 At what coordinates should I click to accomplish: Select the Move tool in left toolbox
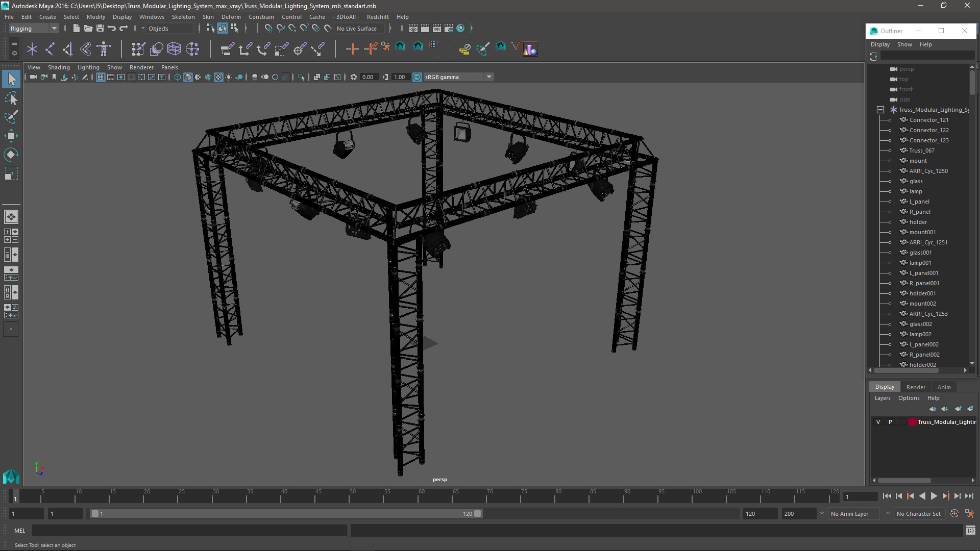point(11,135)
